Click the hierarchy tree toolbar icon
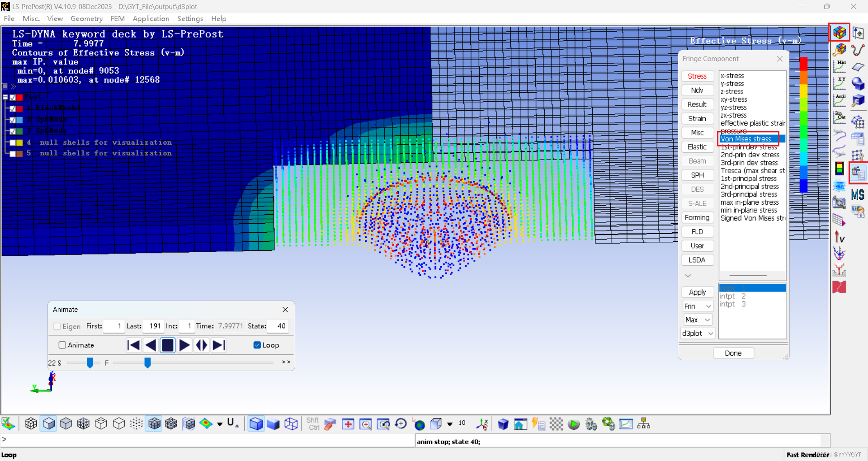Viewport: 868px width, 461px height. click(x=643, y=424)
